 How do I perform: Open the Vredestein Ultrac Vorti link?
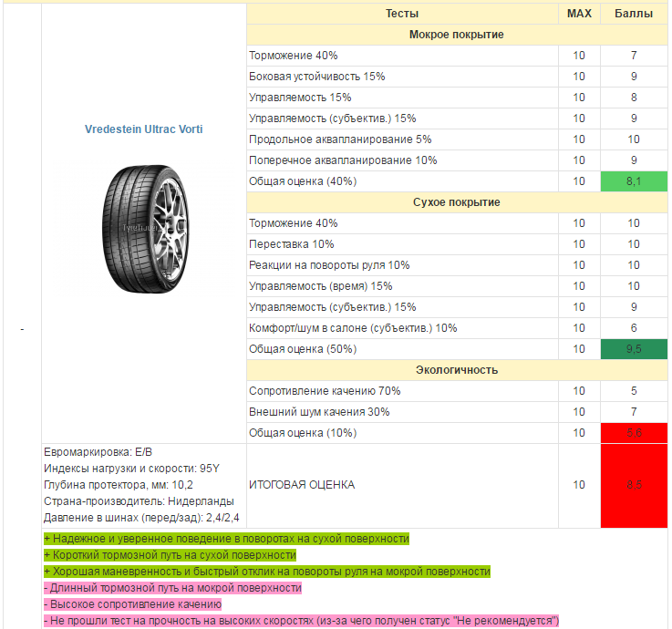(x=144, y=129)
